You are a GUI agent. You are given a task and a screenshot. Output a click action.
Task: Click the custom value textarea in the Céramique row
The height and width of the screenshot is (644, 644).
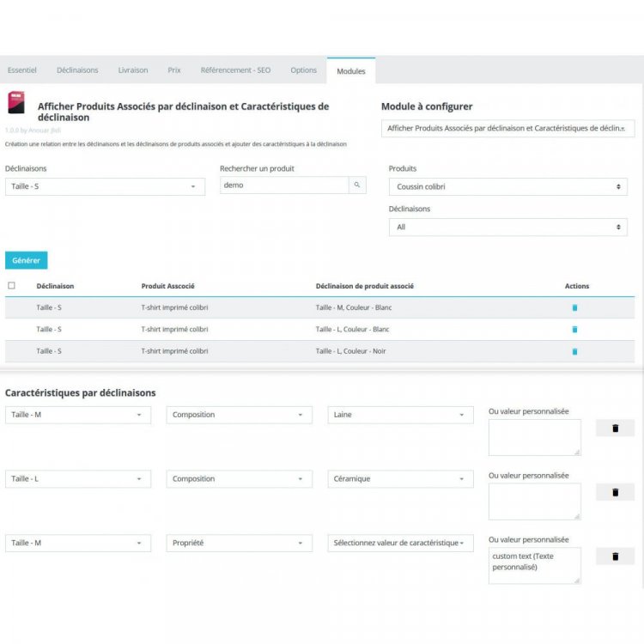[x=535, y=501]
